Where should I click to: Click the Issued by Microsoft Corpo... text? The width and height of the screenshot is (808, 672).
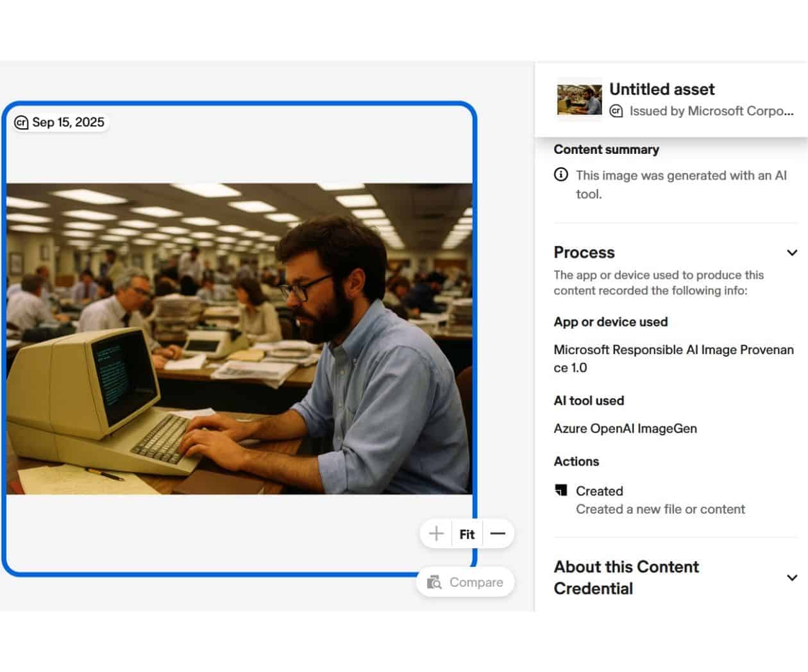[x=711, y=111]
